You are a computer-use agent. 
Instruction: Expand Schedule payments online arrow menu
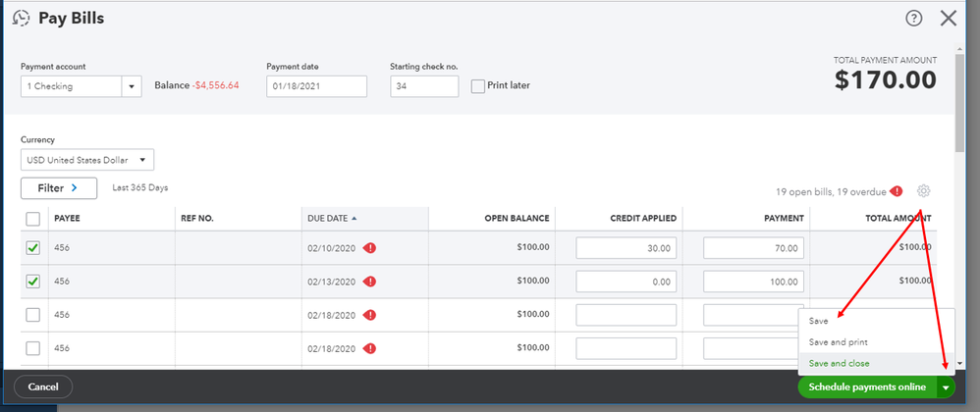point(946,387)
